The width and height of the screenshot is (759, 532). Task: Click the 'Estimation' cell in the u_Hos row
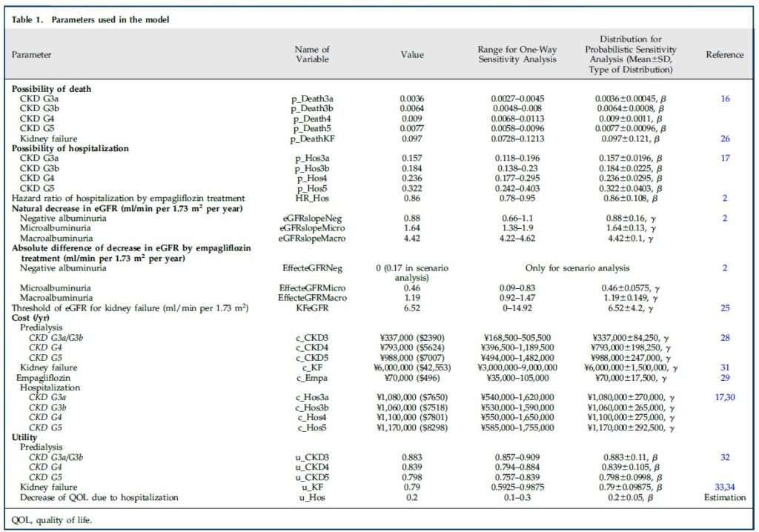pyautogui.click(x=724, y=497)
